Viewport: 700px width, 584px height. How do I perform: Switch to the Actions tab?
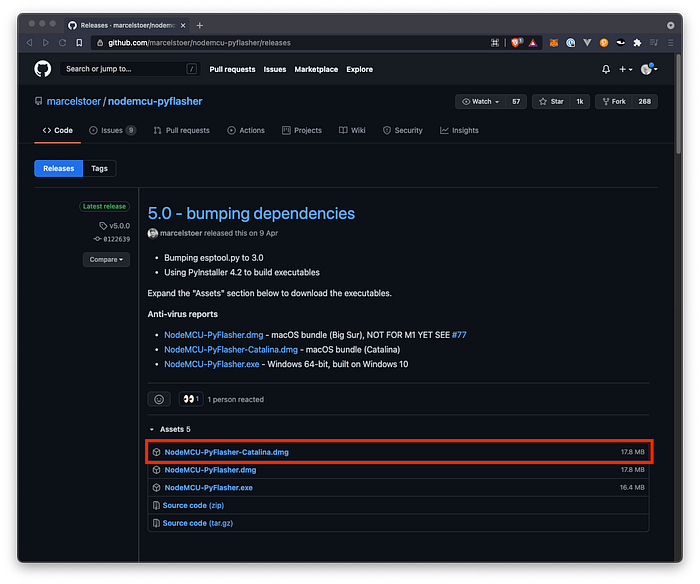(246, 130)
